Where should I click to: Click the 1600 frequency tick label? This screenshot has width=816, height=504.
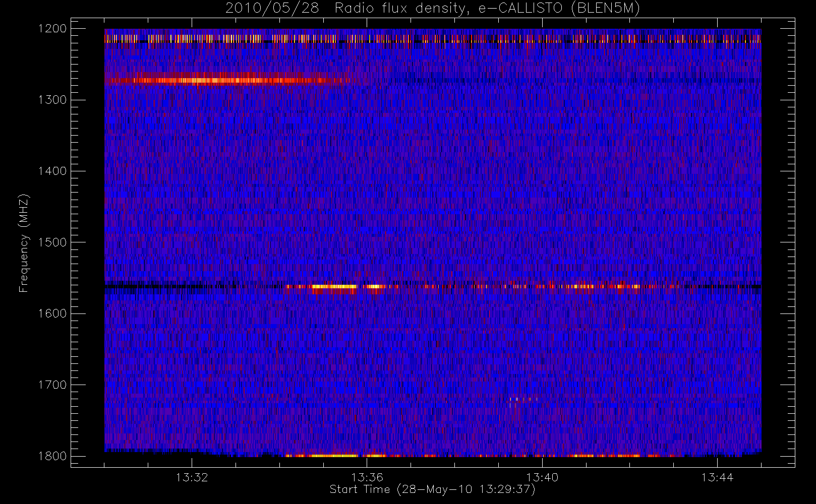52,313
